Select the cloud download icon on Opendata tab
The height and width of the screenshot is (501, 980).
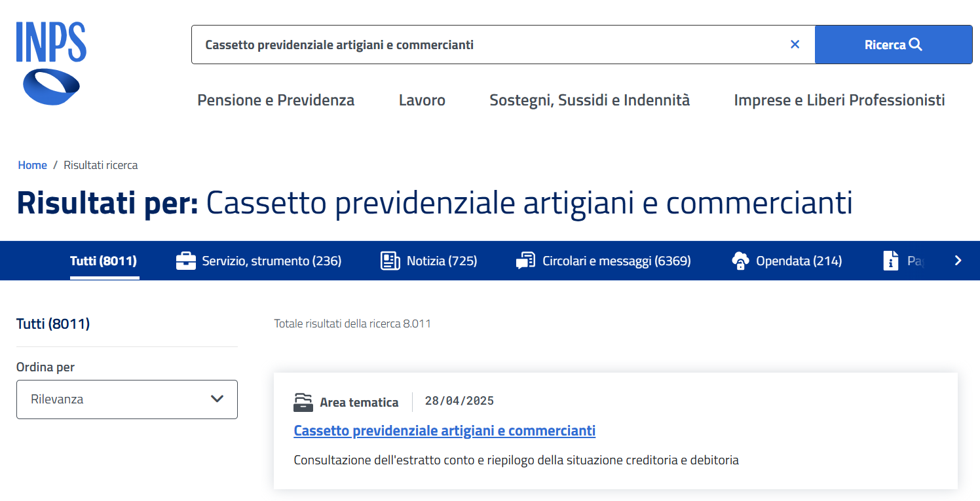pyautogui.click(x=741, y=261)
